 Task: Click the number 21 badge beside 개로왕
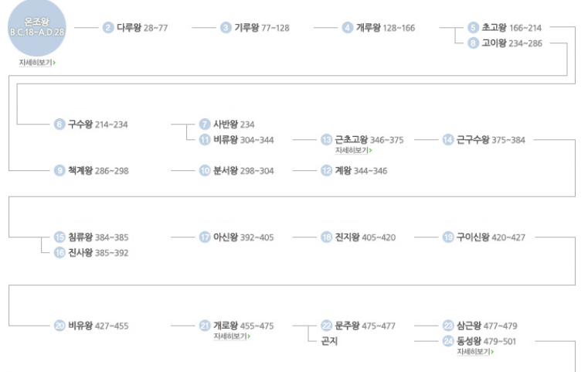tap(205, 326)
